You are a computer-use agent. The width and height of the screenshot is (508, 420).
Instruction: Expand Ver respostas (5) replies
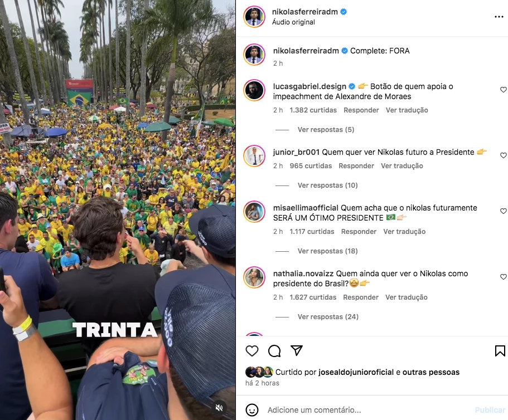click(326, 129)
